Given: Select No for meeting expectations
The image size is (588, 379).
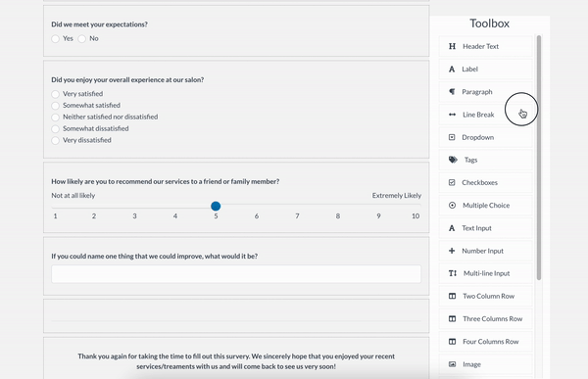Looking at the screenshot, I should [82, 38].
